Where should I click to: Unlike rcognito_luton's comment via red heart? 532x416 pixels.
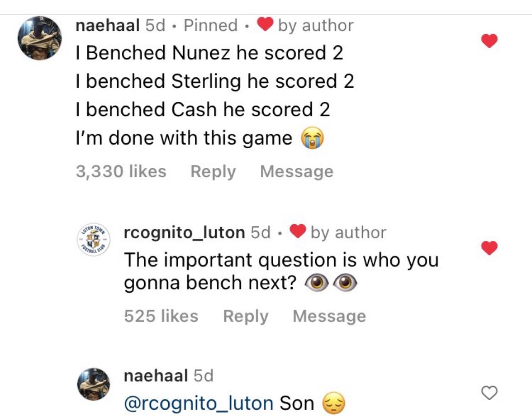click(489, 248)
